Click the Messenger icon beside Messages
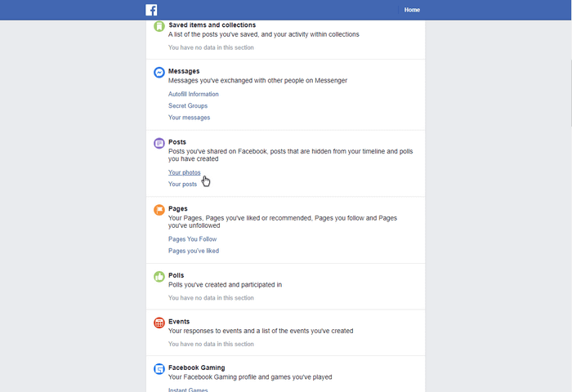 pyautogui.click(x=159, y=72)
